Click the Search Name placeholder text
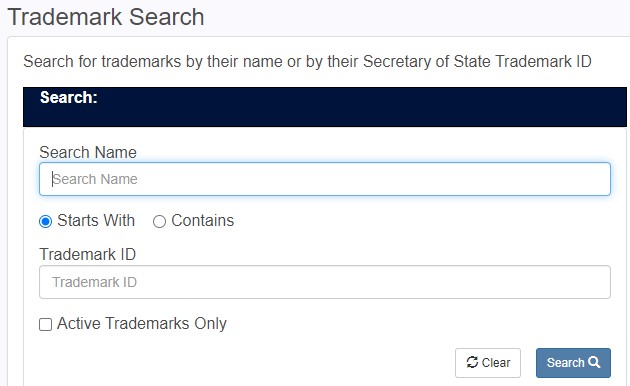The image size is (630, 386). click(95, 179)
